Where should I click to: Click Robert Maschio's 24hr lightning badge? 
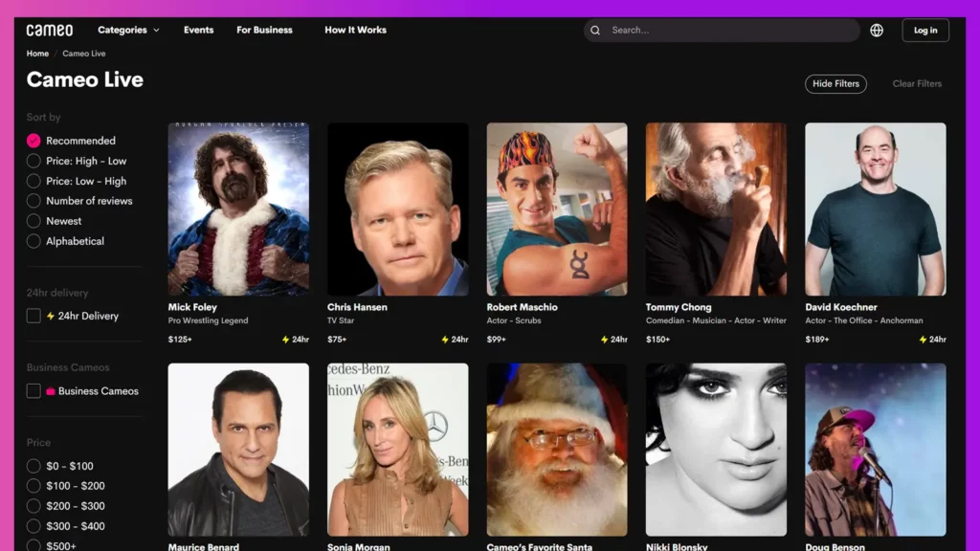(613, 340)
